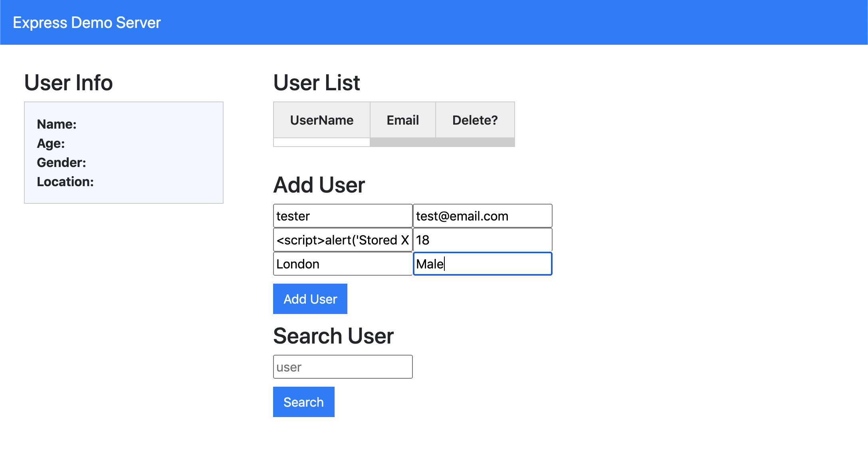Click the User Info heading
This screenshot has width=868, height=469.
[69, 83]
